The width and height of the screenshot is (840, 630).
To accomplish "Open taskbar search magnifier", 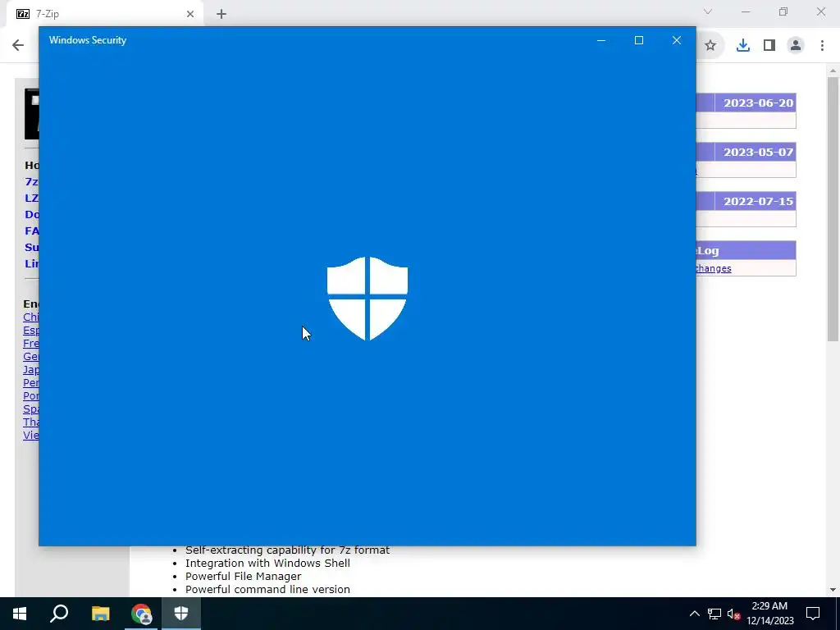I will (x=59, y=614).
